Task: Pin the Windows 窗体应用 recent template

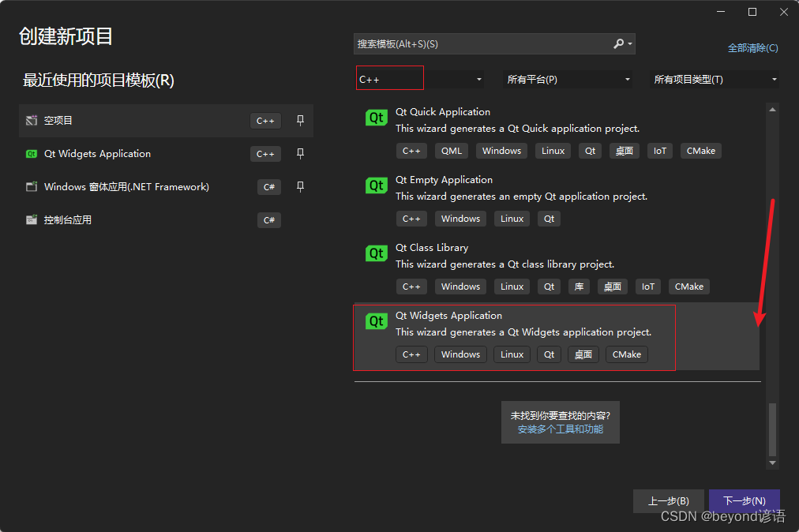Action: click(x=300, y=187)
